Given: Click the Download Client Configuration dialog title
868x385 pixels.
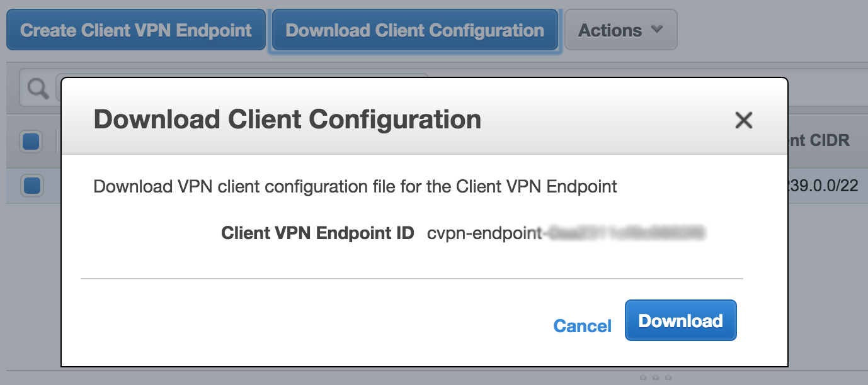Looking at the screenshot, I should (287, 120).
